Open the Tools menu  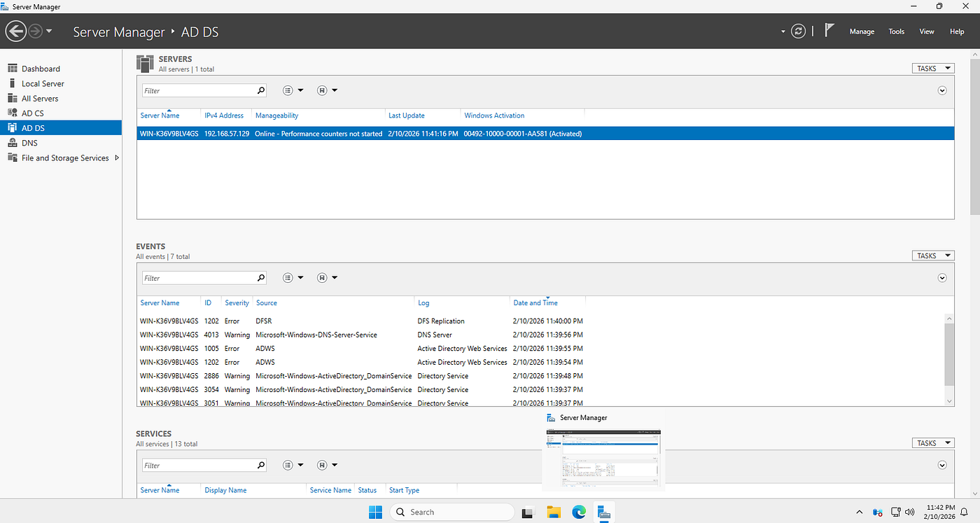(x=897, y=32)
